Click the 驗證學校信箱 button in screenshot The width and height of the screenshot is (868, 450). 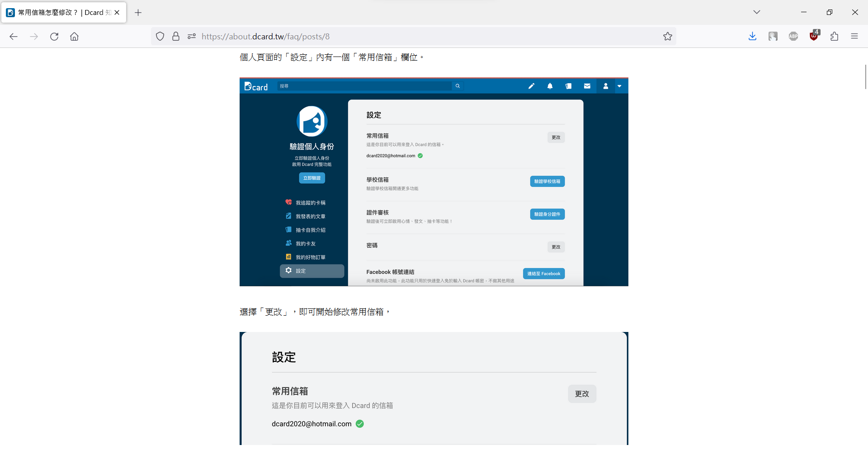tap(547, 181)
